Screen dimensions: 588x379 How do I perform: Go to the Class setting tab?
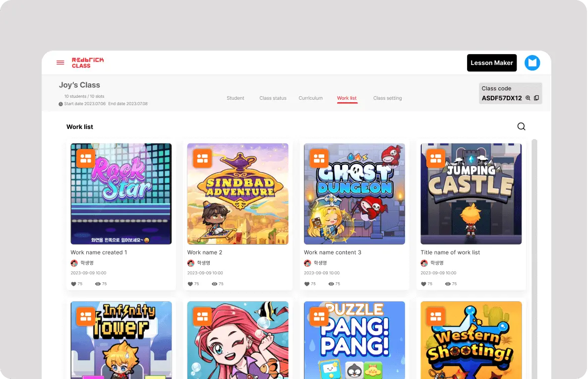point(387,98)
